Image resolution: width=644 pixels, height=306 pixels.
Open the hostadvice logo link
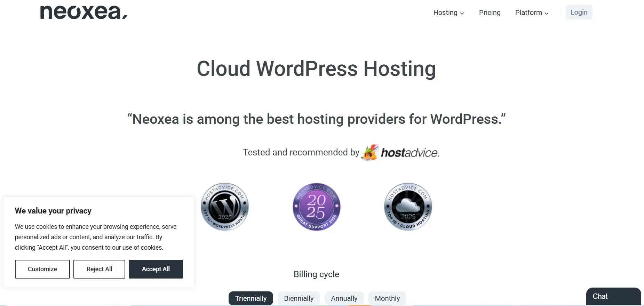[400, 152]
